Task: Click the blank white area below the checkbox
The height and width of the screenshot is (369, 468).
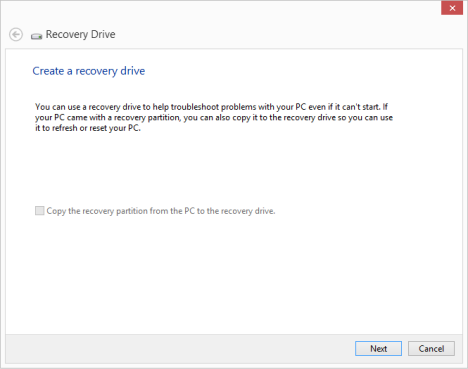Action: tap(233, 273)
